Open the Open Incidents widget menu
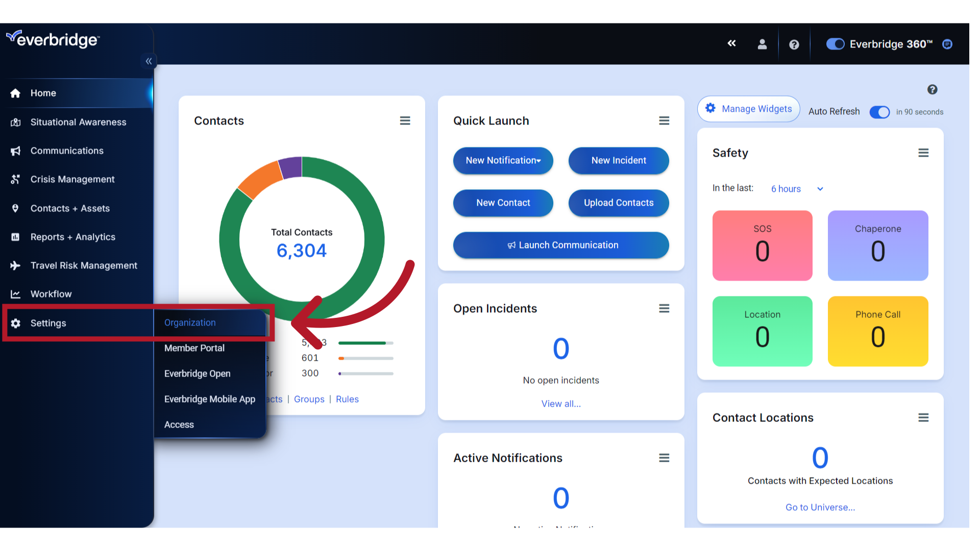 pyautogui.click(x=664, y=308)
